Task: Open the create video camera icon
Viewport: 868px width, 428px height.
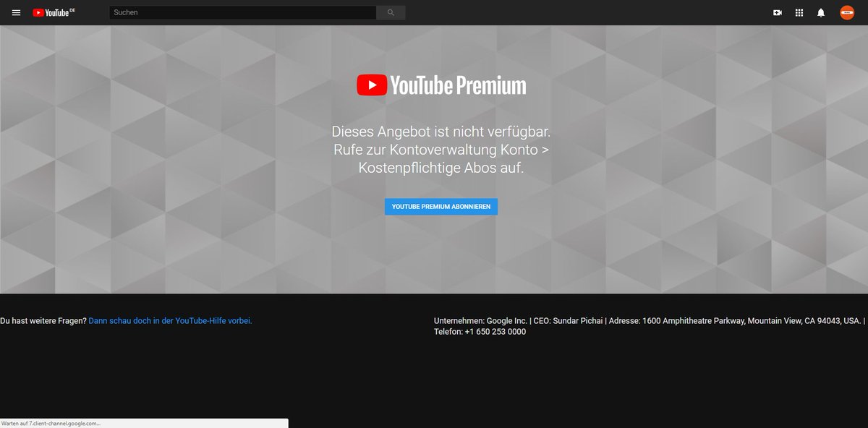Action: pos(778,12)
